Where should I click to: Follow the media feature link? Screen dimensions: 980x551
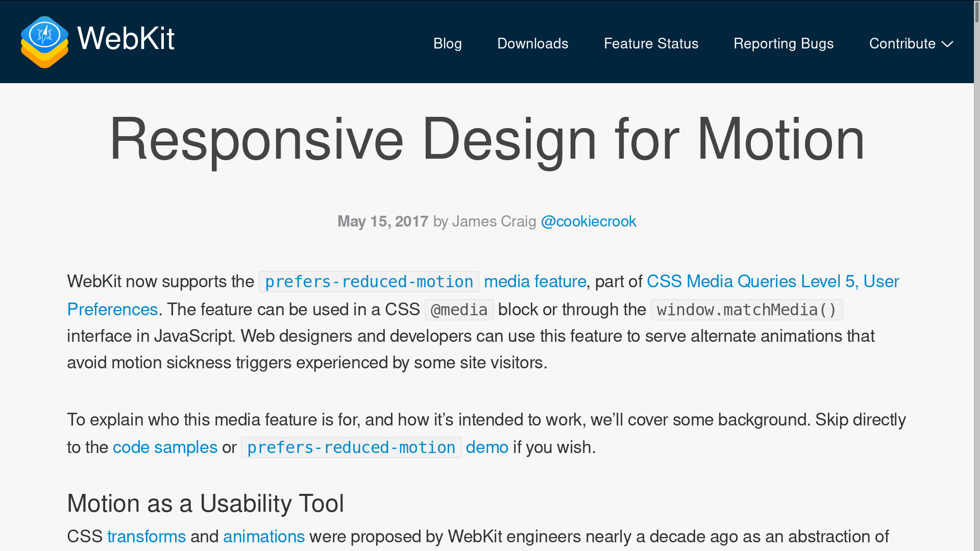tap(534, 282)
